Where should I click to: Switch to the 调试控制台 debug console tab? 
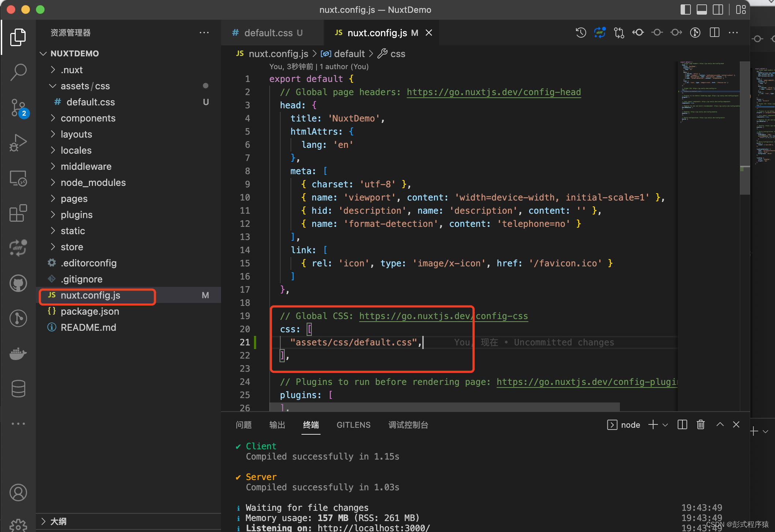point(408,425)
